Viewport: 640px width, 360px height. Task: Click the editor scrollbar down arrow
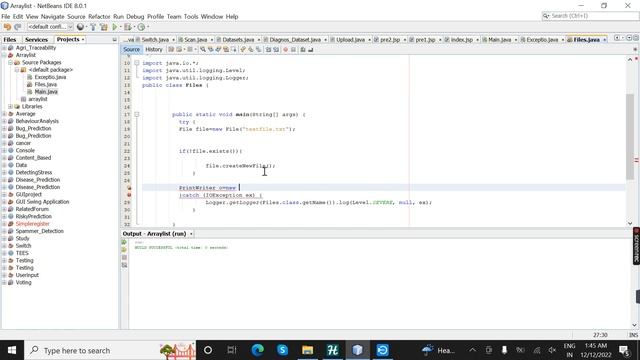(630, 223)
